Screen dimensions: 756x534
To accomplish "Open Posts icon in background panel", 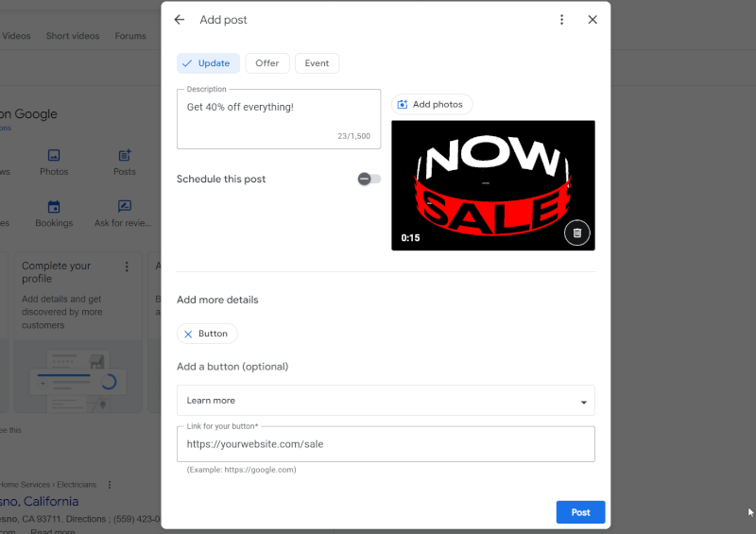I will (125, 156).
